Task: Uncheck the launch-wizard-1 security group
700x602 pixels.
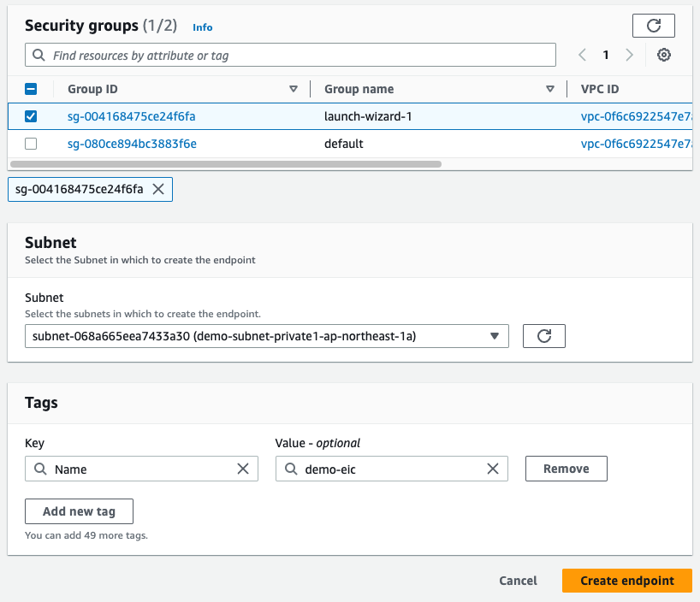Action: click(31, 116)
